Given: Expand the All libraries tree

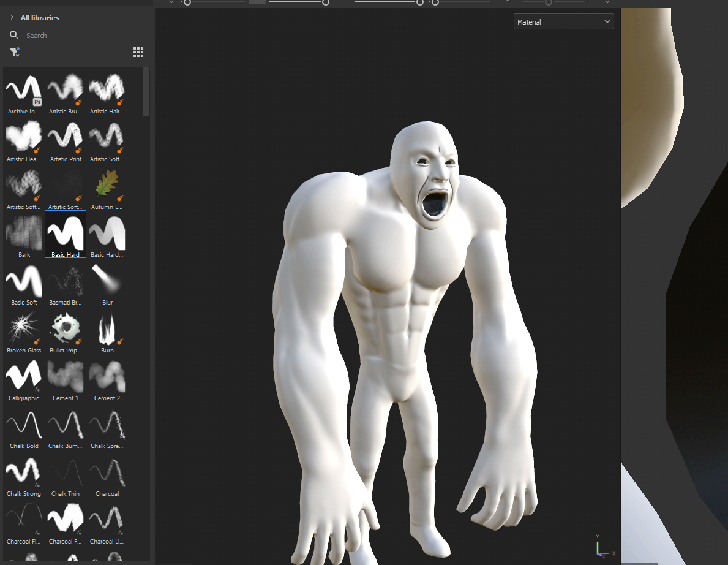Looking at the screenshot, I should pos(12,18).
